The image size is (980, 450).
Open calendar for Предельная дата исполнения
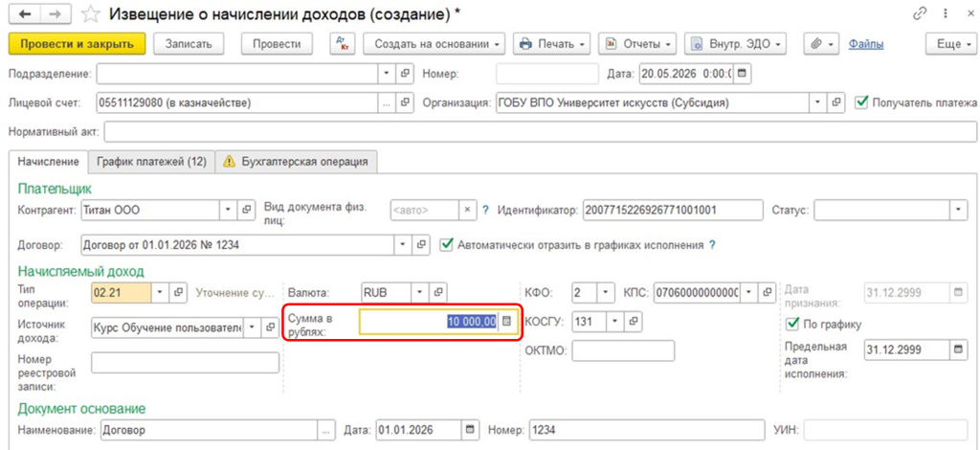(x=958, y=350)
